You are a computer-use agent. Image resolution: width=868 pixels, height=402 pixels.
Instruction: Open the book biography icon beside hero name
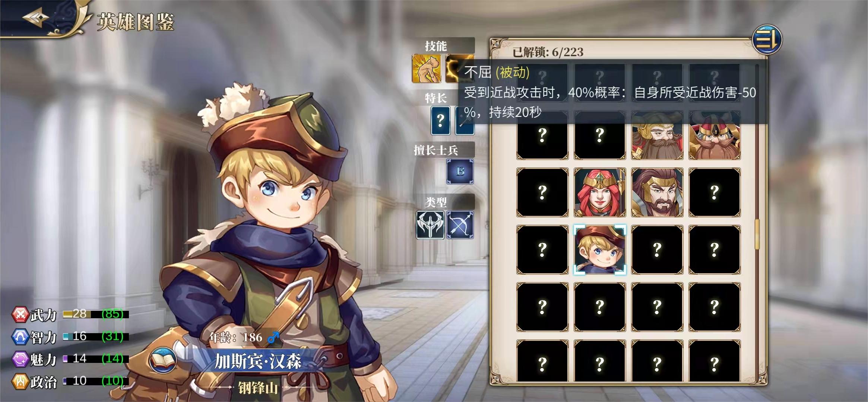[163, 360]
